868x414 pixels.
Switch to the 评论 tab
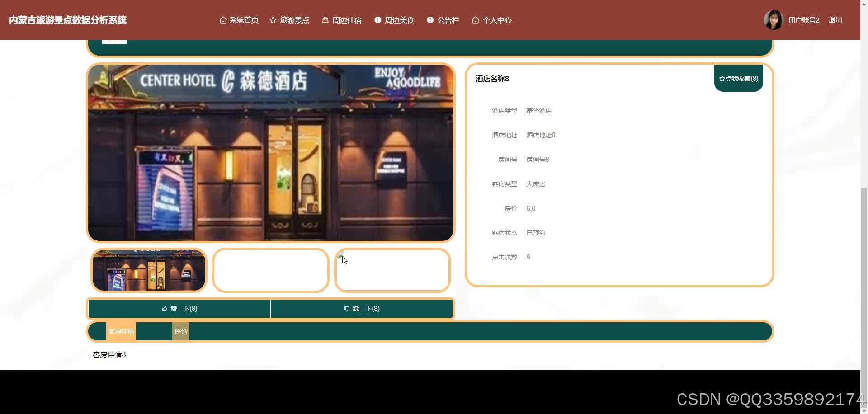[x=181, y=331]
